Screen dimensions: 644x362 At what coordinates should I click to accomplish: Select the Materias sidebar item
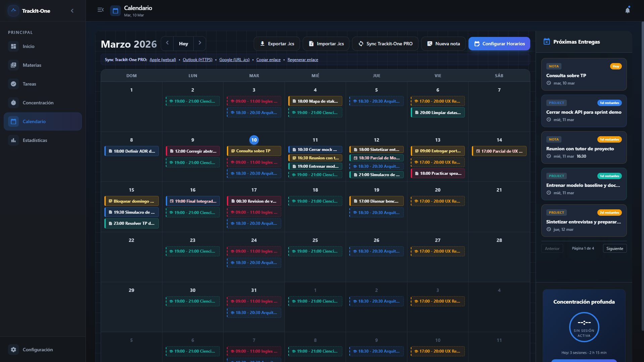[43, 65]
